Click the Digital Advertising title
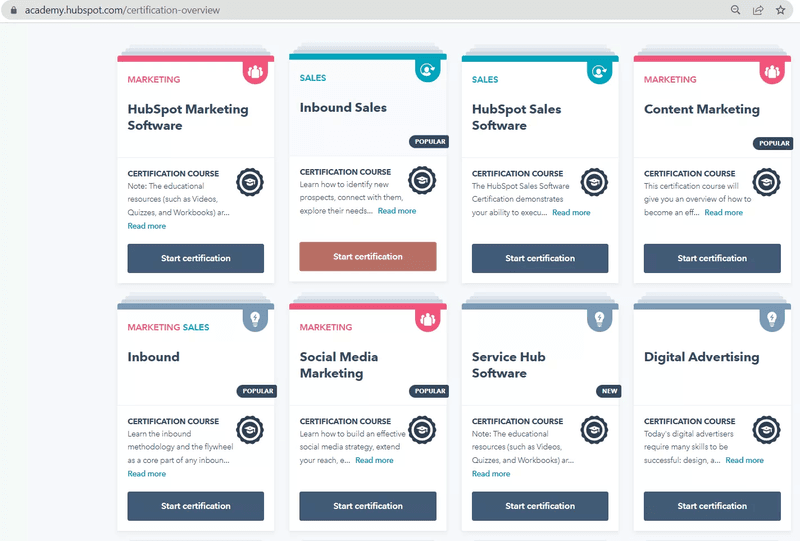The image size is (800, 541). click(x=702, y=357)
